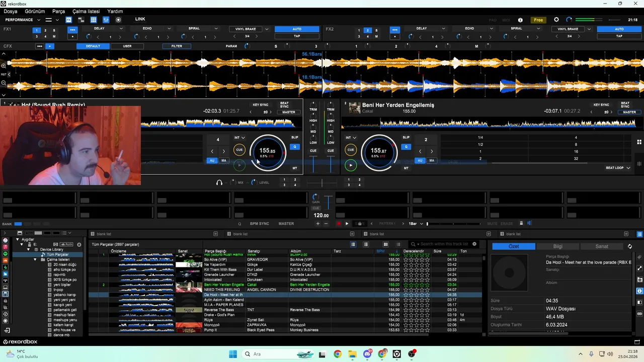Toggle the mixer panel icon in toolbar
This screenshot has width=644, height=362.
pyautogui.click(x=106, y=20)
